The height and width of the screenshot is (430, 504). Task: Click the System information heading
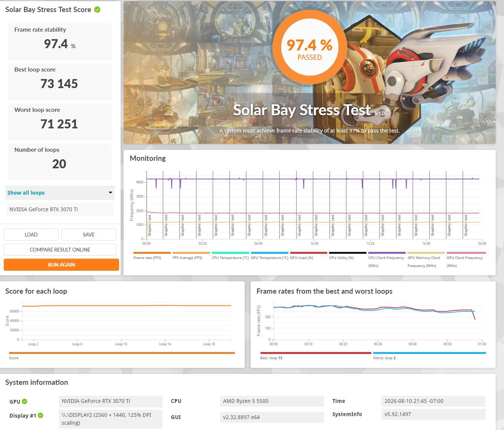coord(37,382)
